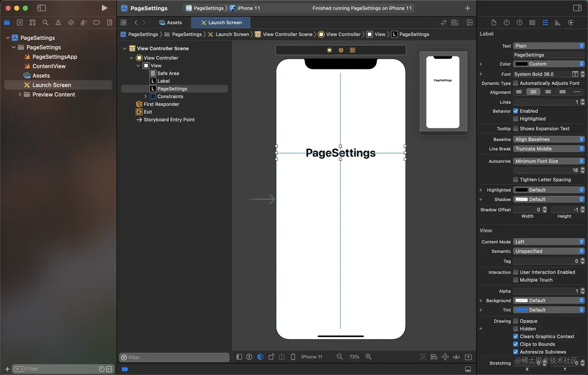Open the Find navigator magnifier icon

tap(45, 23)
